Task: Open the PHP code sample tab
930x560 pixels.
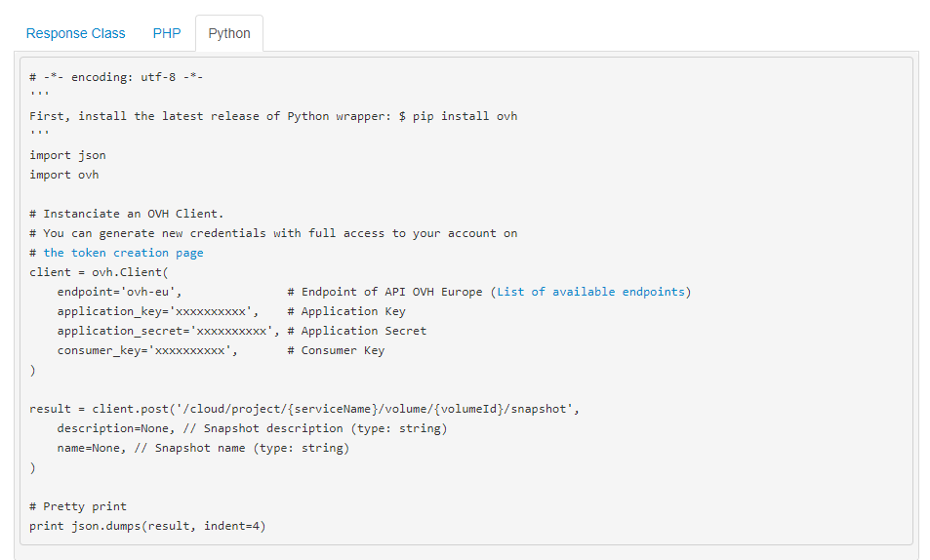Action: click(167, 33)
